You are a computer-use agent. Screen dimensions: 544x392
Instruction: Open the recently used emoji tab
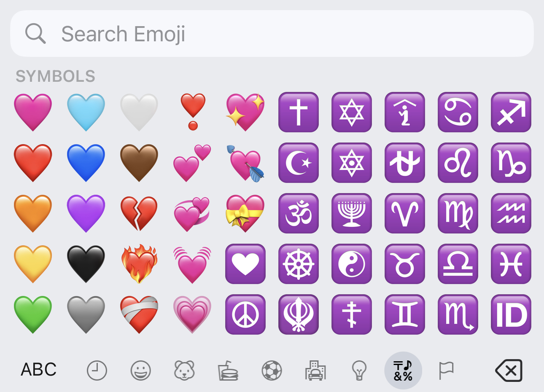pos(97,371)
